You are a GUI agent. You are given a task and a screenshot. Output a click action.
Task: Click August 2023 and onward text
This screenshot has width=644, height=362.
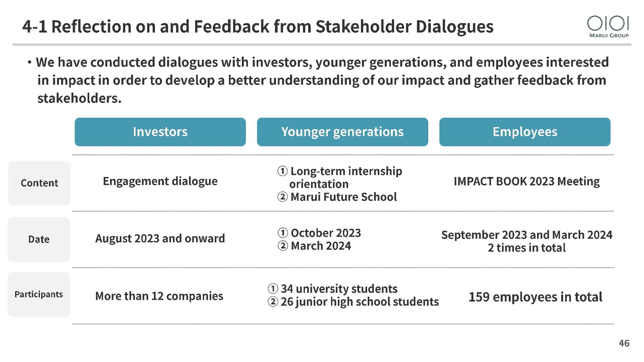[160, 238]
